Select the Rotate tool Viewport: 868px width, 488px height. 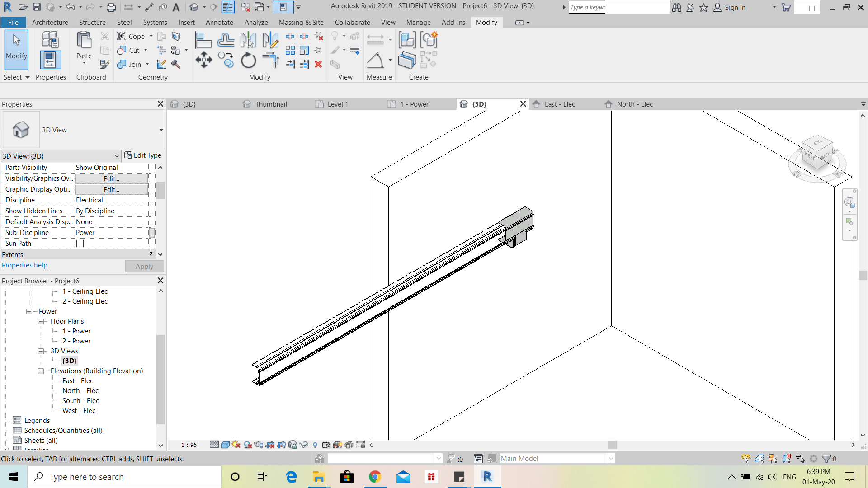tap(248, 60)
